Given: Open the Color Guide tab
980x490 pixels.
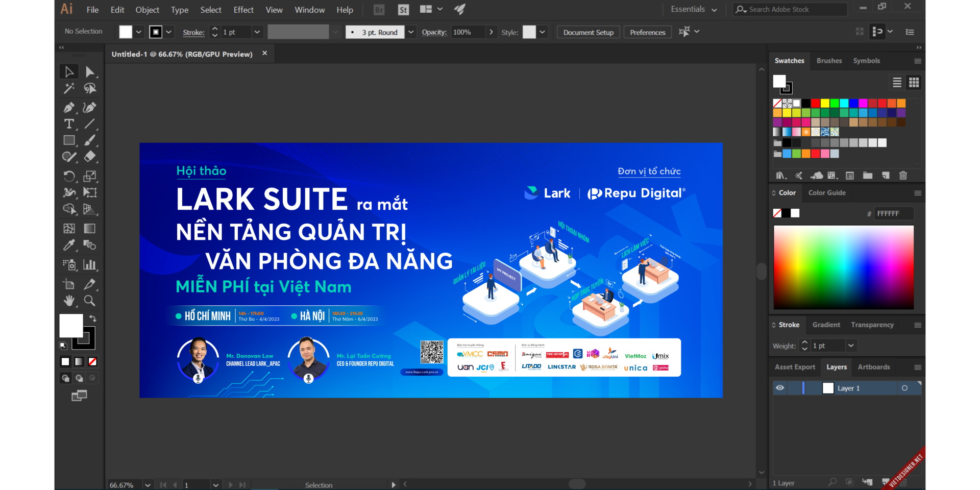Looking at the screenshot, I should coord(827,192).
